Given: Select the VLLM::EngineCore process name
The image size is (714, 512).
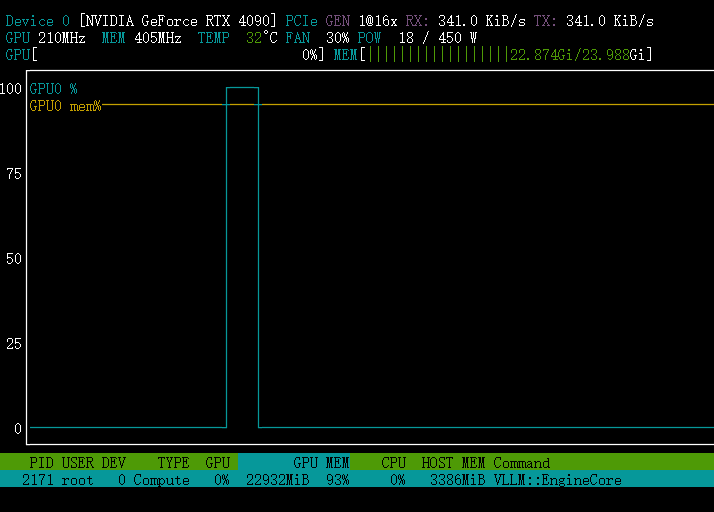Looking at the screenshot, I should (x=557, y=480).
